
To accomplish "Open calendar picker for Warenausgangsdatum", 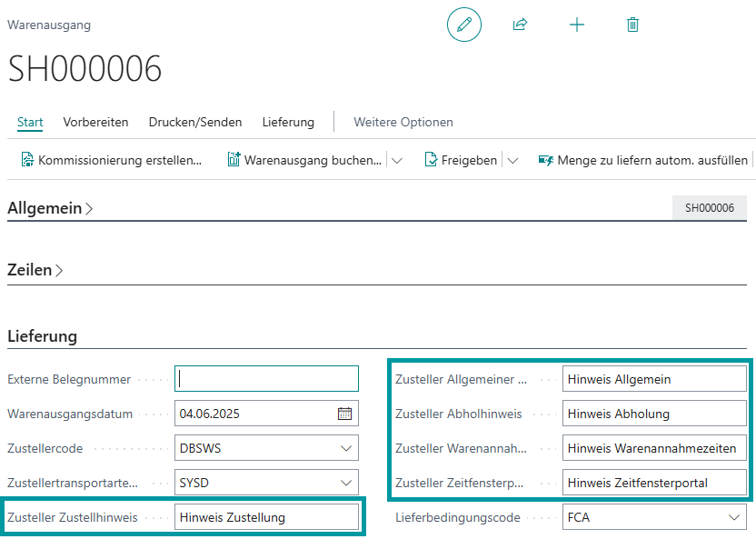I will coord(344,414).
